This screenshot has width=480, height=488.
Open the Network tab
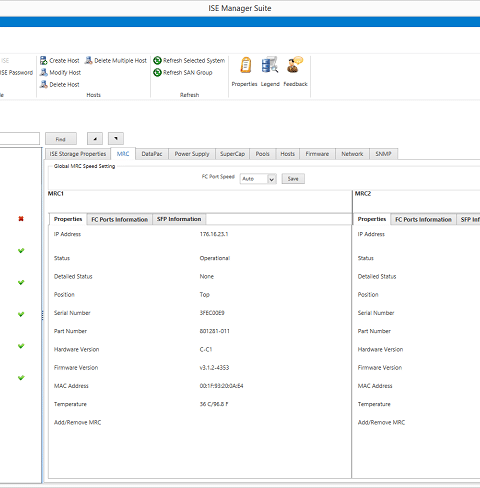click(352, 154)
